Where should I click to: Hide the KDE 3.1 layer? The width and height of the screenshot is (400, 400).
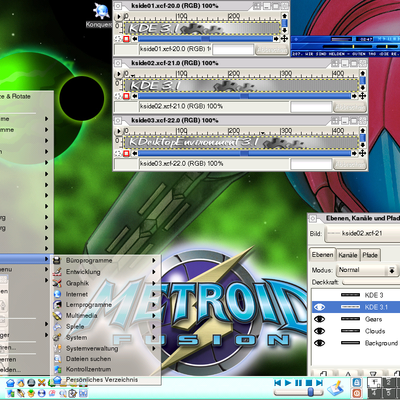[x=319, y=307]
